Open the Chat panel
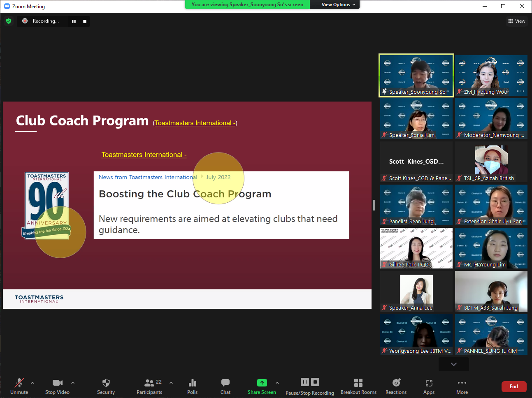The image size is (532, 398). pos(225,386)
